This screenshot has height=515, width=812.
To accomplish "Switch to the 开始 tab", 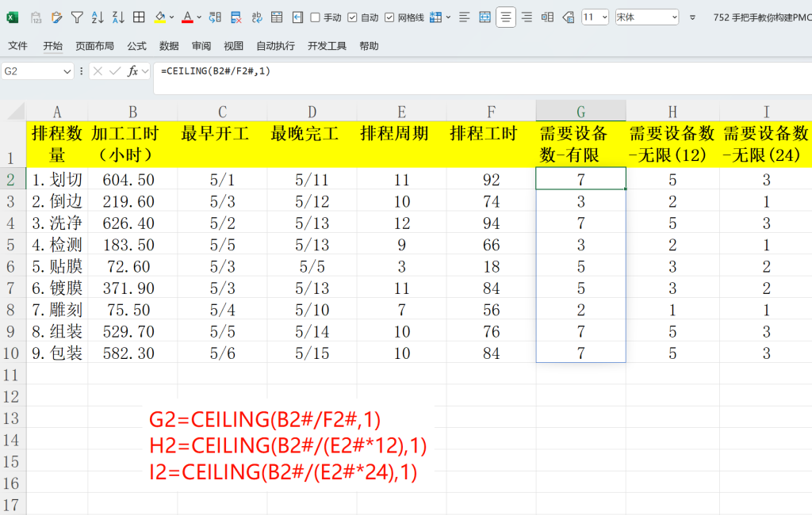I will coord(53,46).
